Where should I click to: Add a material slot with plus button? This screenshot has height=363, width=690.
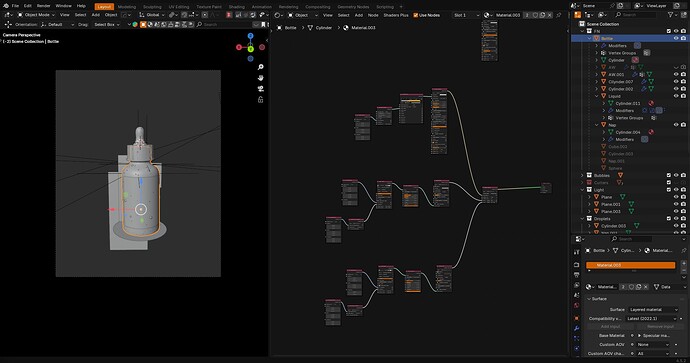click(x=683, y=263)
